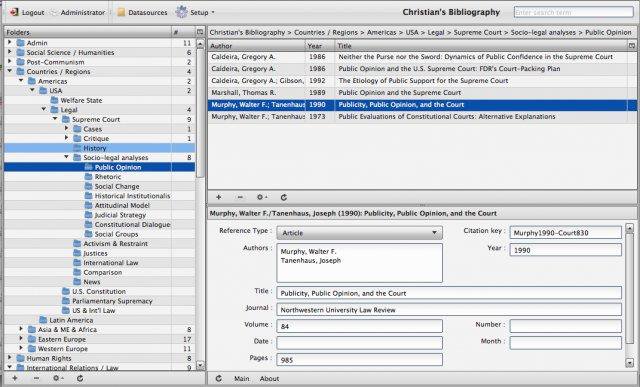
Task: Collapse the Countries / Regions folder
Action: [x=9, y=71]
